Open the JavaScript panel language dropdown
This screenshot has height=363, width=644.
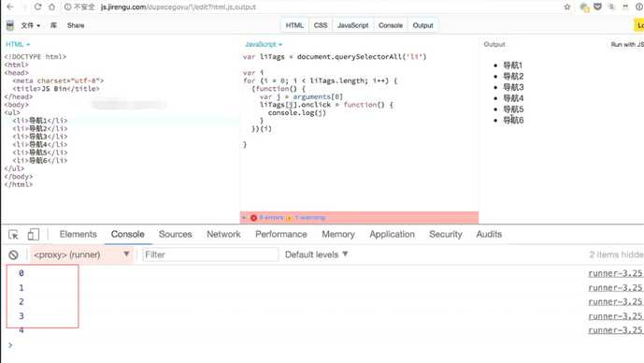click(x=264, y=44)
